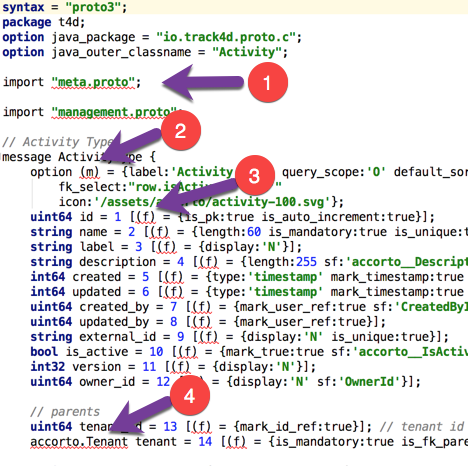Click the 'OwnerId' string in owner_id field
468x466 pixels.
pos(370,382)
